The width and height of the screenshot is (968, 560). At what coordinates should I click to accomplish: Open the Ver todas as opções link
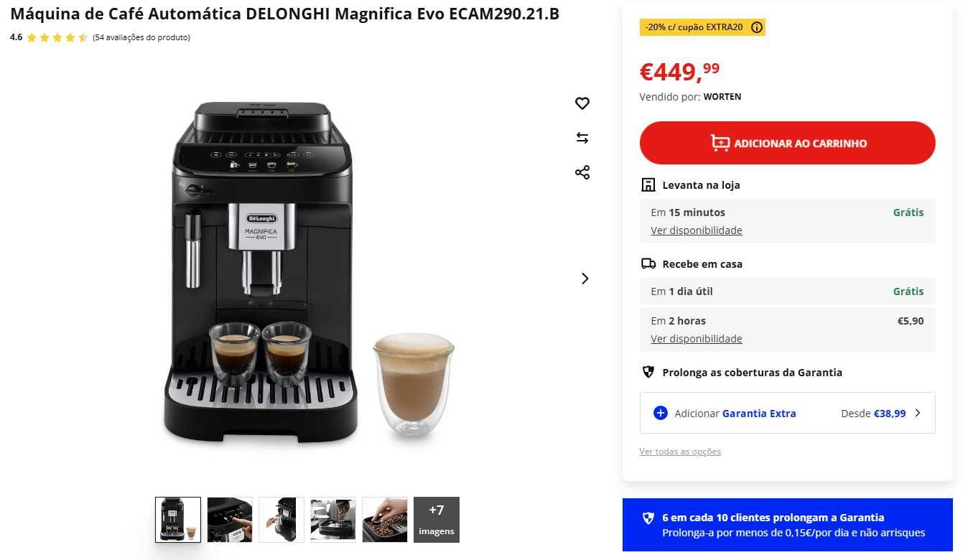coord(680,452)
